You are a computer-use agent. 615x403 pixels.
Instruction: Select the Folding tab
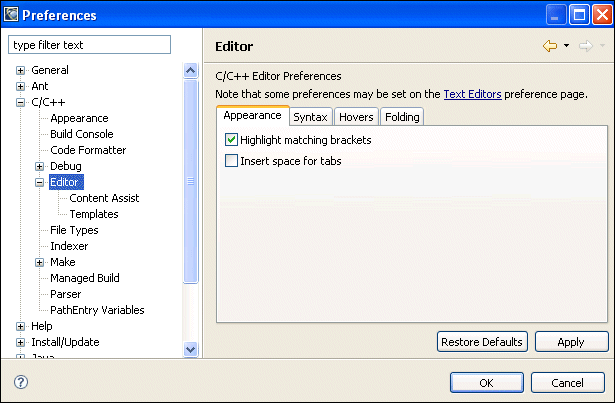coord(402,117)
